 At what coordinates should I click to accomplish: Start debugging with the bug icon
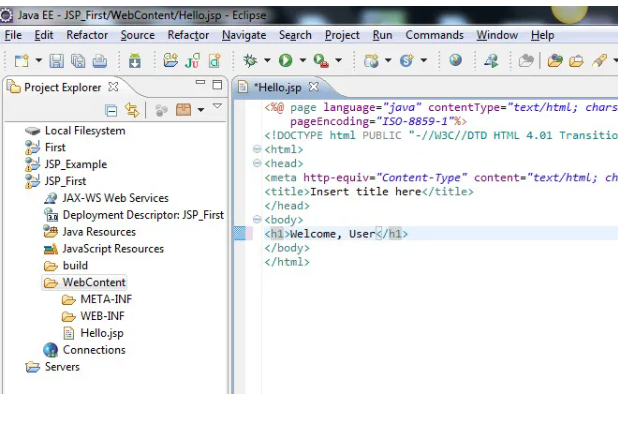point(251,61)
